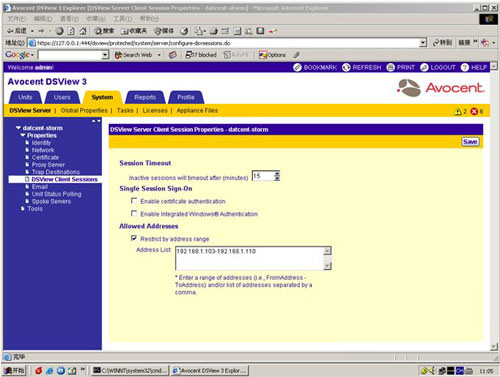This screenshot has width=500, height=377.
Task: Uncheck Restrict by address range
Action: pos(134,238)
